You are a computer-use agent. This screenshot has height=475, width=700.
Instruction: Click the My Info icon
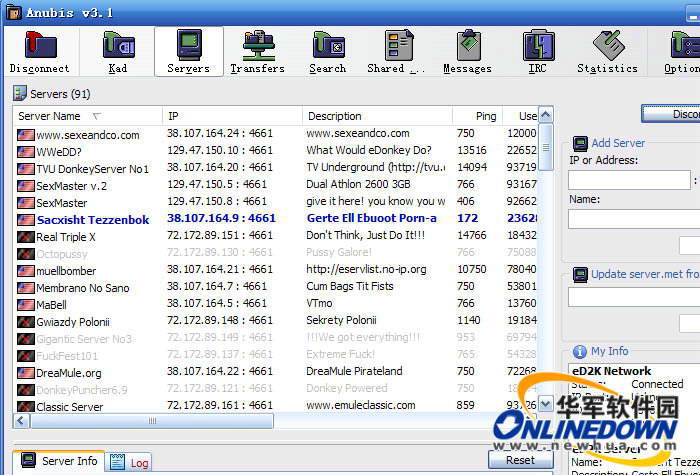click(579, 352)
